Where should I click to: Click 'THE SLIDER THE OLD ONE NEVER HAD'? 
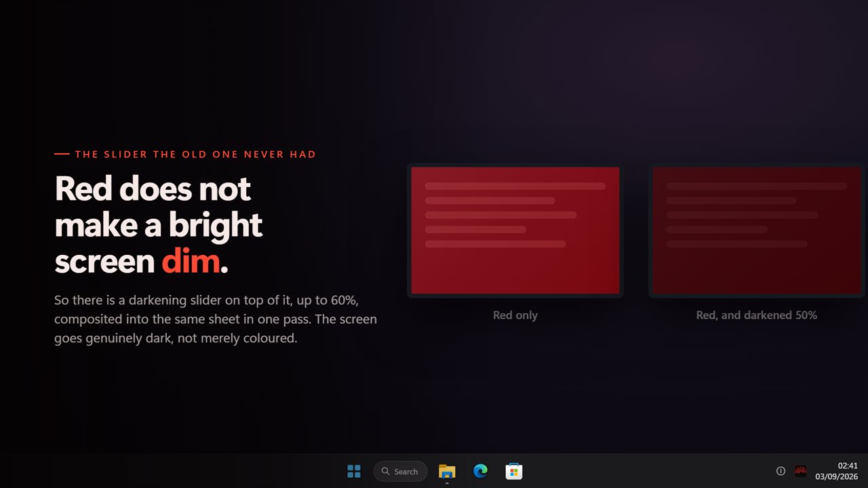tap(195, 155)
